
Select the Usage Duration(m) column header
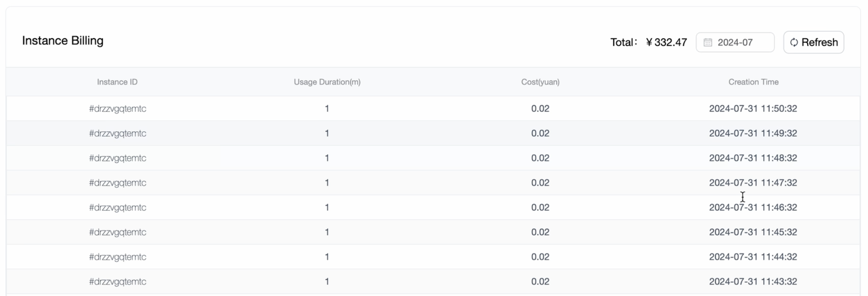(327, 82)
